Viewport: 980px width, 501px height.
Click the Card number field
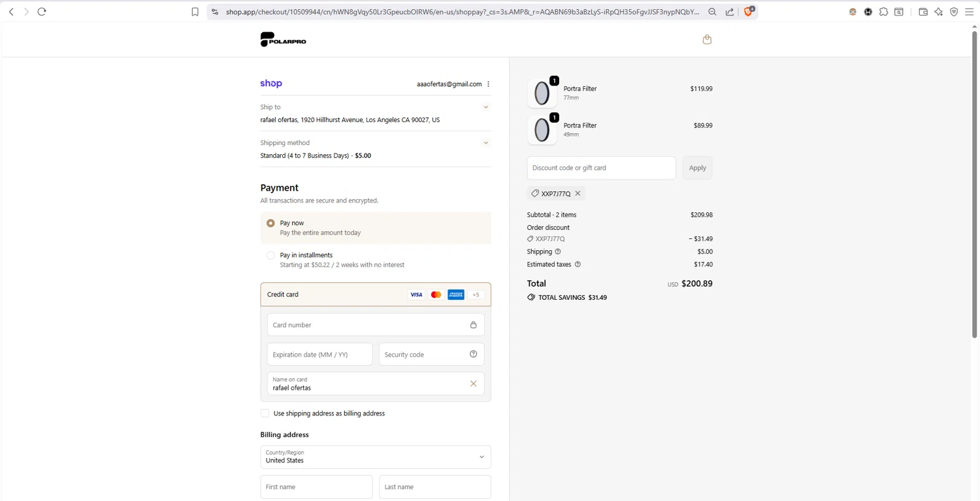(376, 325)
